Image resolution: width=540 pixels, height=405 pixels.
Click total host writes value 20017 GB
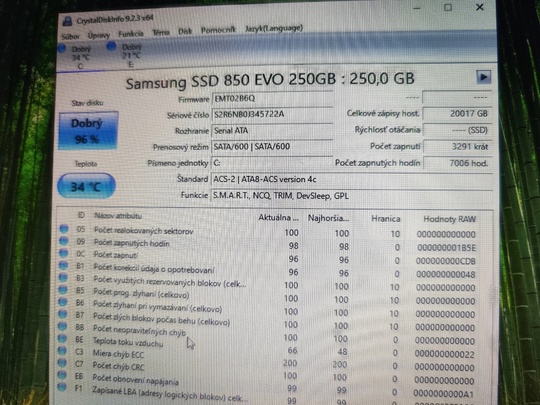[457, 114]
